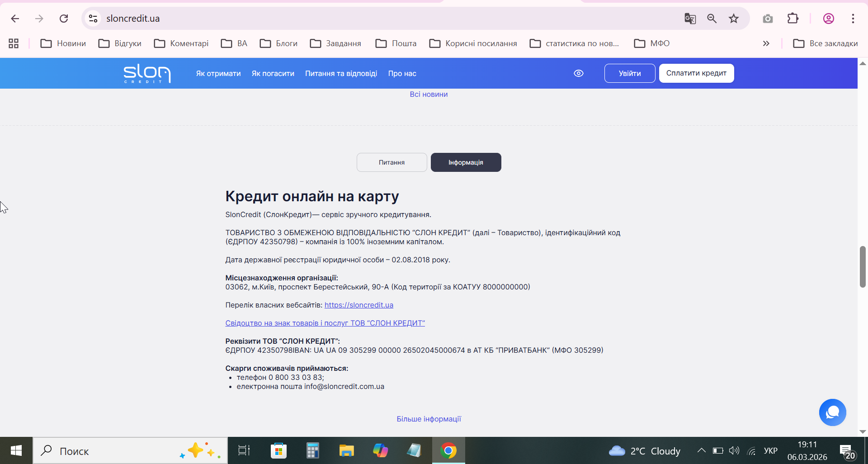This screenshot has width=868, height=464.
Task: Open Google Translate for this page
Action: pyautogui.click(x=690, y=19)
